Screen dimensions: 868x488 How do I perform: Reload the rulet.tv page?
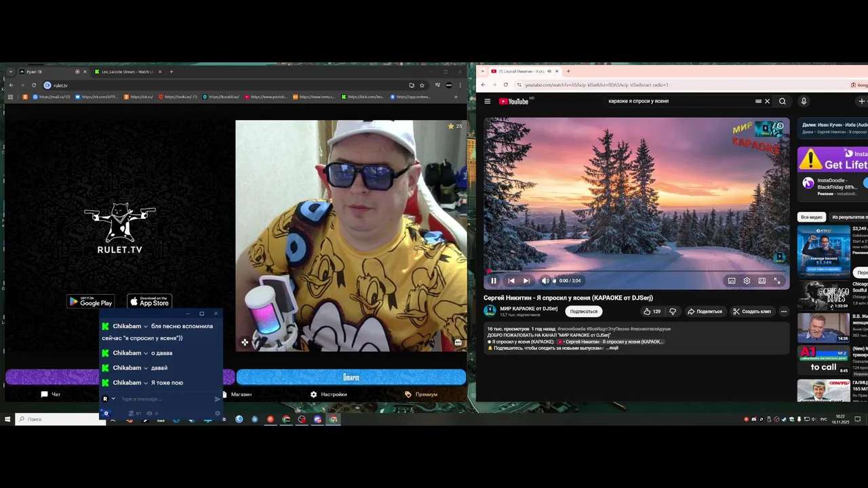(33, 85)
